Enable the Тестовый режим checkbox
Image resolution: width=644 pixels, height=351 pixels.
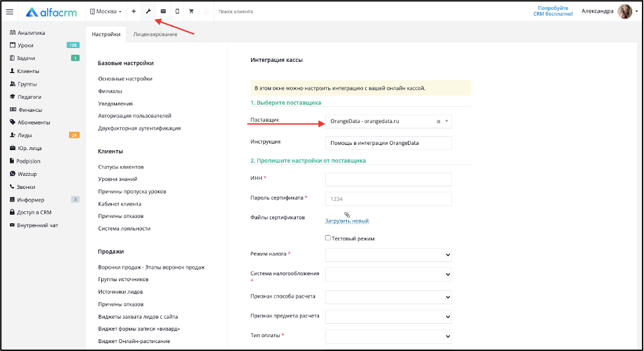coord(328,238)
